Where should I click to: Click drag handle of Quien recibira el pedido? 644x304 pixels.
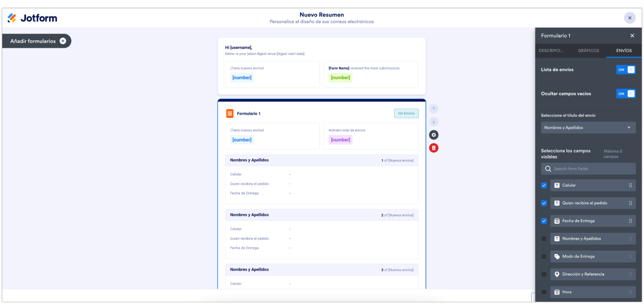(x=630, y=203)
